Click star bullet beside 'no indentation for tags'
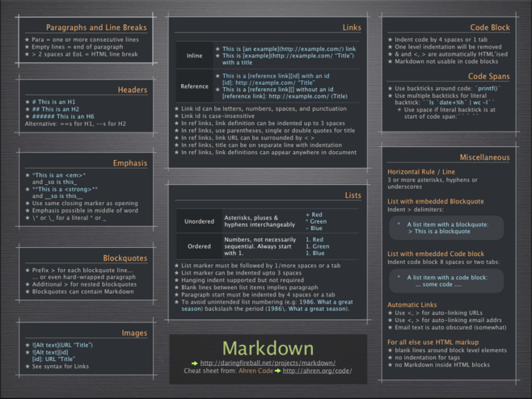 (x=391, y=358)
